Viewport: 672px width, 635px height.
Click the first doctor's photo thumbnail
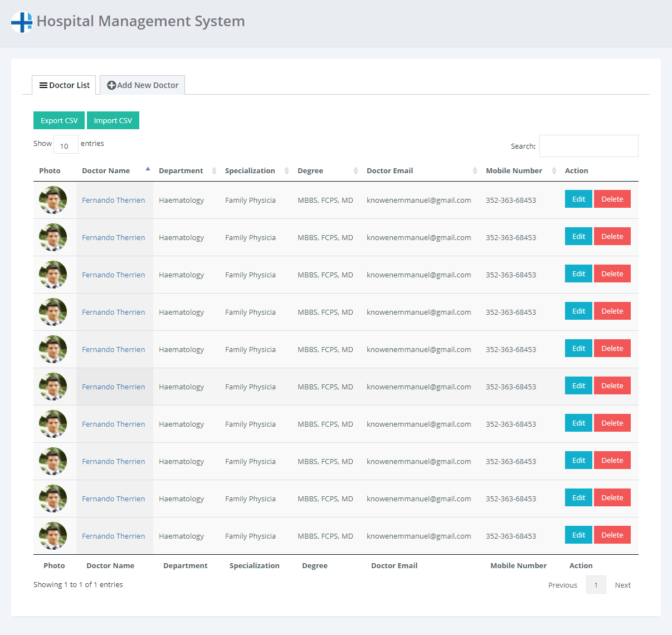[x=53, y=200]
